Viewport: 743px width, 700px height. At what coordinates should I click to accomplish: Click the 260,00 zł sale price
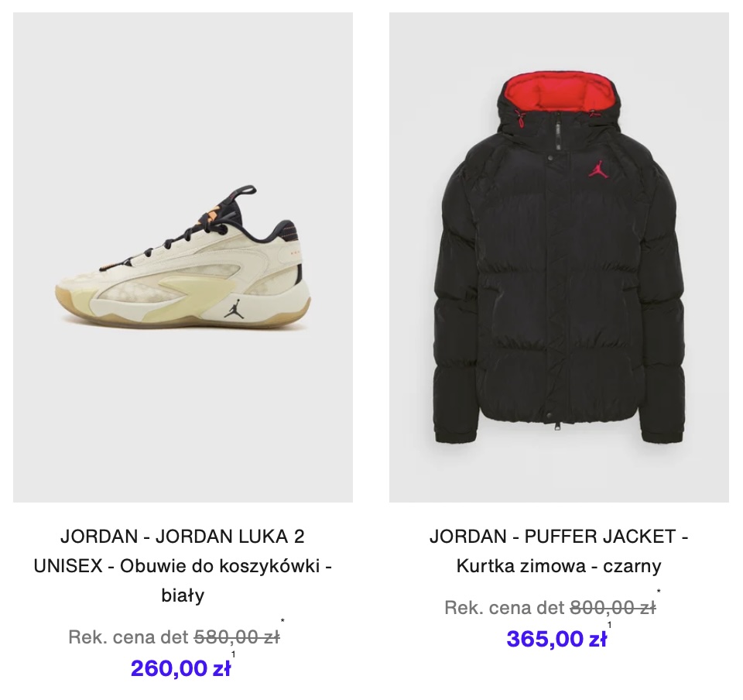180,668
